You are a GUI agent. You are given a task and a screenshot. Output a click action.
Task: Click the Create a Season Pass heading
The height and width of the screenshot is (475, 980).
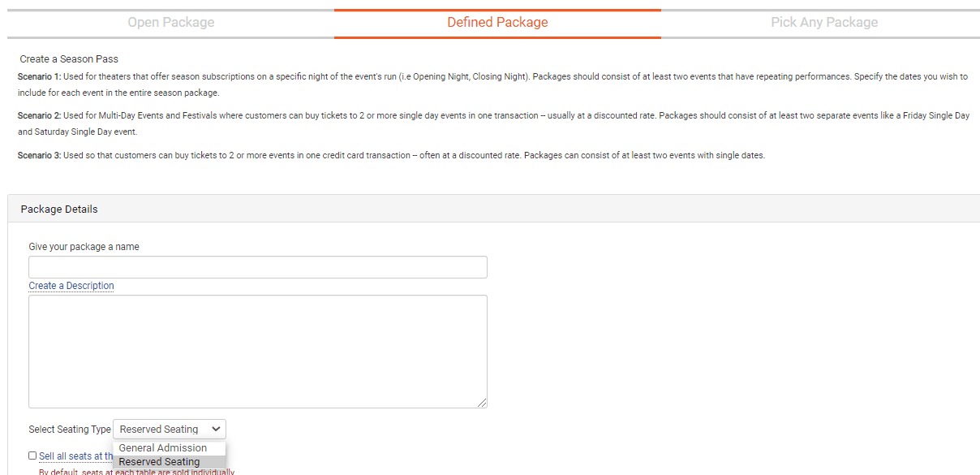[x=69, y=59]
